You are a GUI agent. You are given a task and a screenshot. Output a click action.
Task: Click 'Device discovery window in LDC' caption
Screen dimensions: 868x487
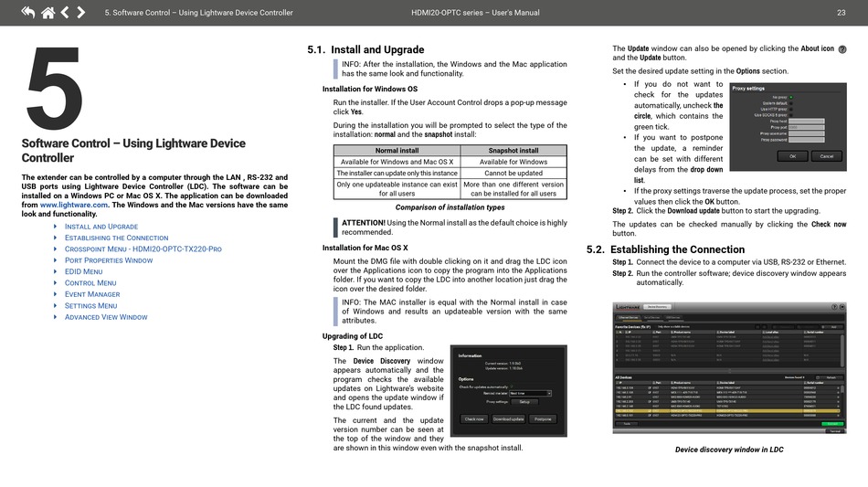[x=729, y=450]
